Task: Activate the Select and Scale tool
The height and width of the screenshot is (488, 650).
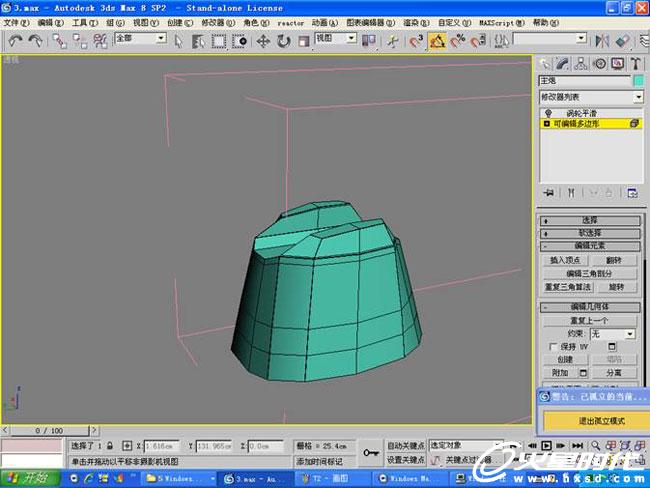Action: pos(304,41)
